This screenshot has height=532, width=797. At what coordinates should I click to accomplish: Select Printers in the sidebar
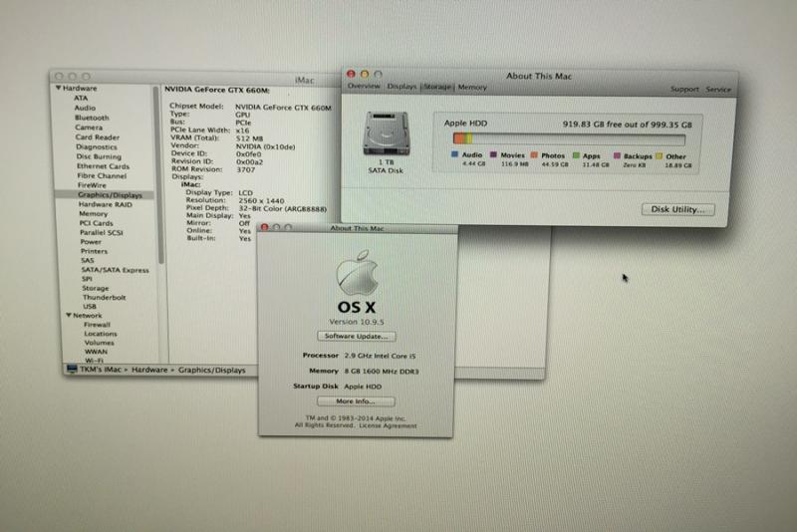pyautogui.click(x=94, y=251)
